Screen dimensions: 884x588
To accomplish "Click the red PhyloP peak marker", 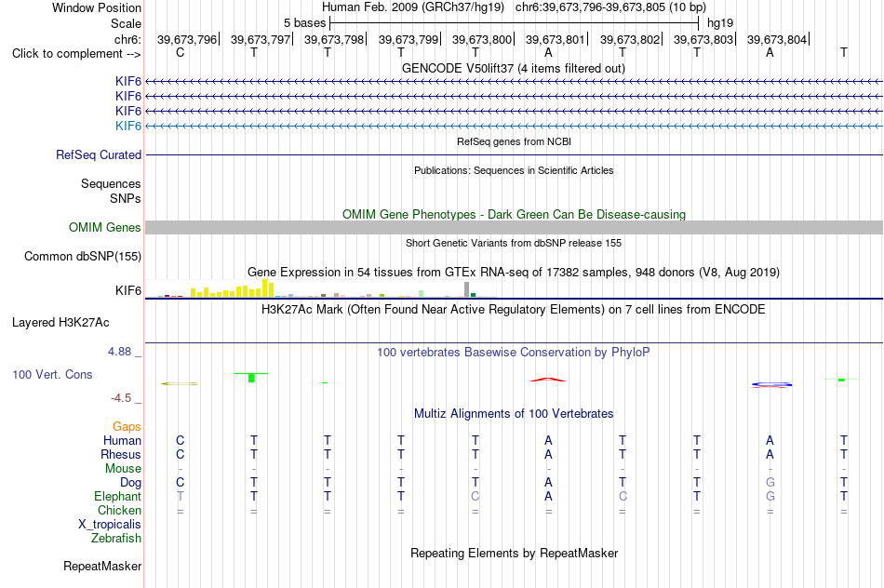I will [x=547, y=380].
